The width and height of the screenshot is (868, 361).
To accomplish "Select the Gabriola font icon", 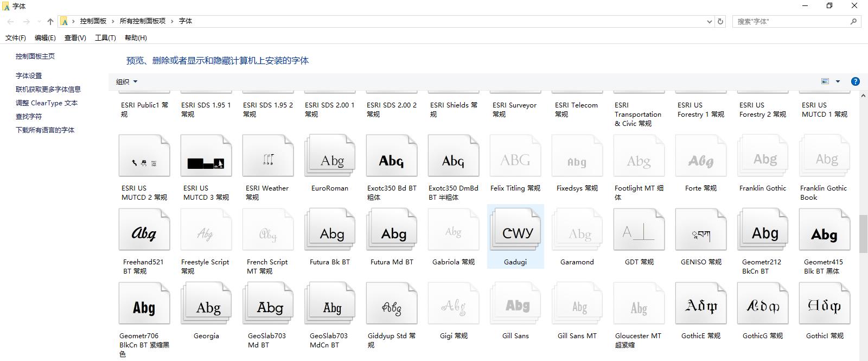I will click(454, 230).
